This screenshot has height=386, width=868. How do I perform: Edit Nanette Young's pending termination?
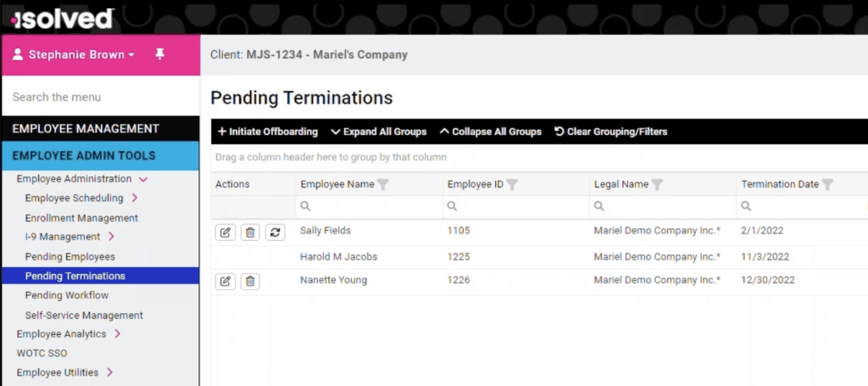pos(225,282)
